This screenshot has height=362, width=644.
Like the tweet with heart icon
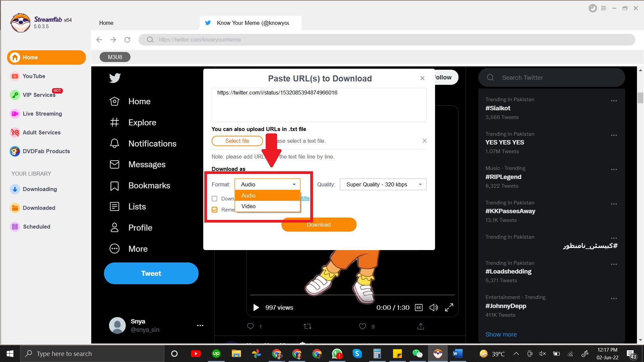click(363, 326)
